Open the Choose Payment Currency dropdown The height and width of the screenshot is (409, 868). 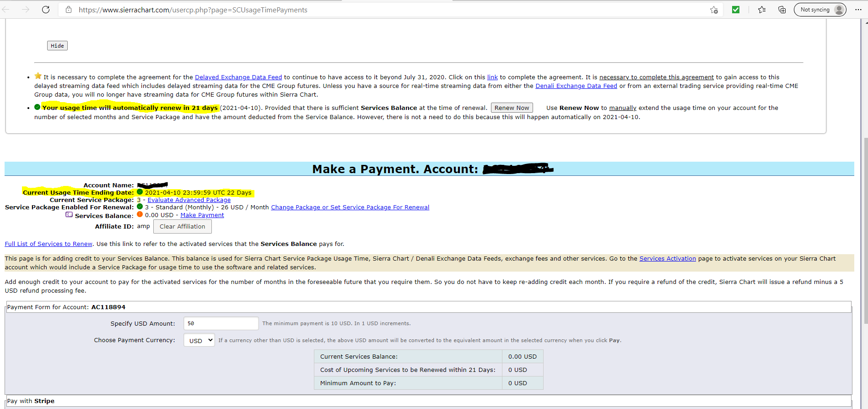tap(199, 340)
